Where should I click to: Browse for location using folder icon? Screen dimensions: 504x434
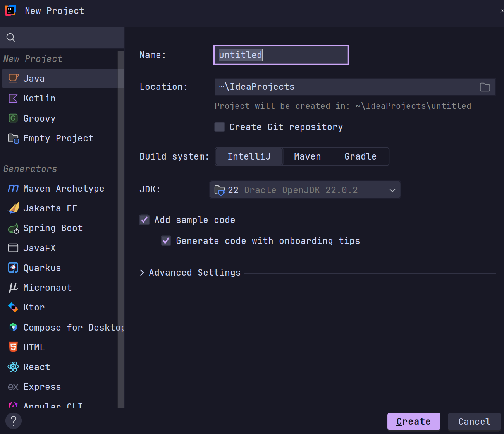pyautogui.click(x=485, y=87)
